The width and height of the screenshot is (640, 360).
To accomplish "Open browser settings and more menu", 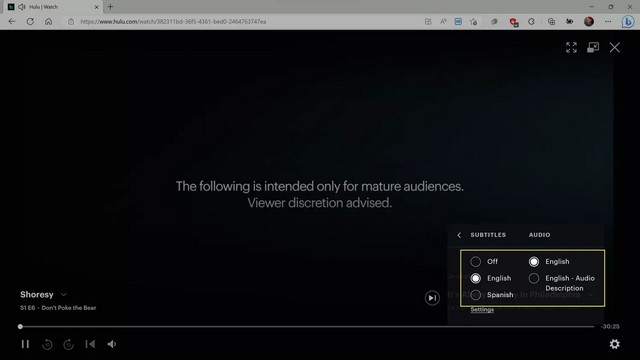I will (x=608, y=22).
